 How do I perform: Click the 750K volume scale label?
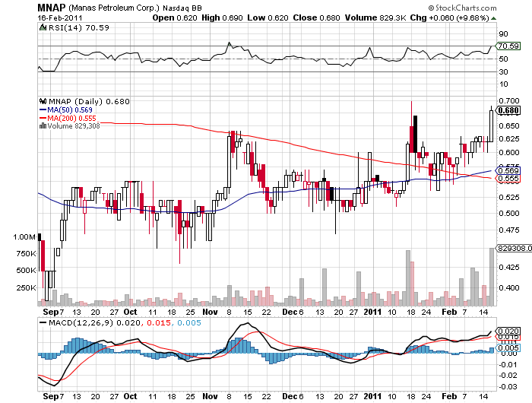[26, 254]
